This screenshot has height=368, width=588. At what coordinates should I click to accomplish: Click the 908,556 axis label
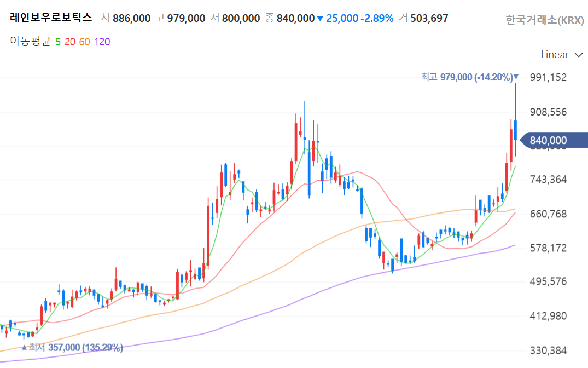click(548, 112)
